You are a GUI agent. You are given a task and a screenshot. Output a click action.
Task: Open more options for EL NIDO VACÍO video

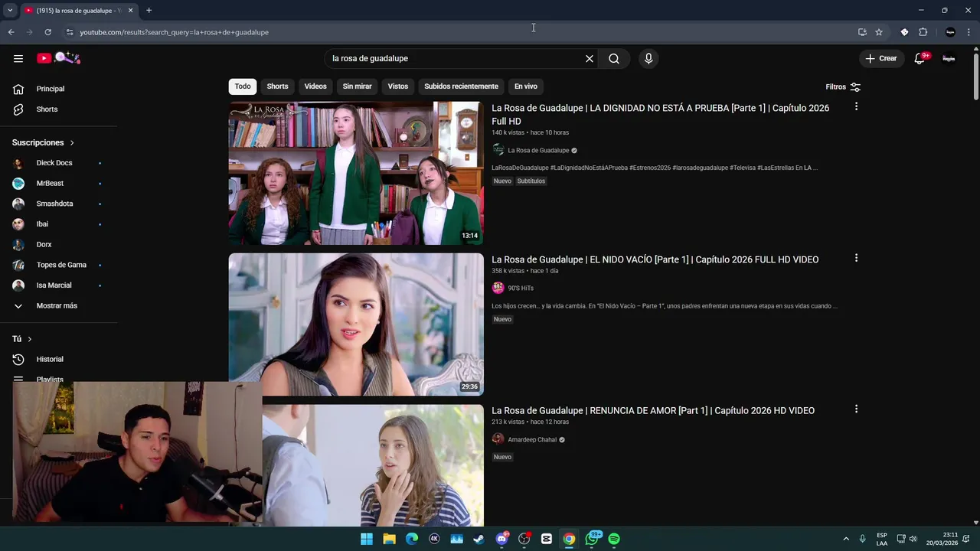click(856, 258)
